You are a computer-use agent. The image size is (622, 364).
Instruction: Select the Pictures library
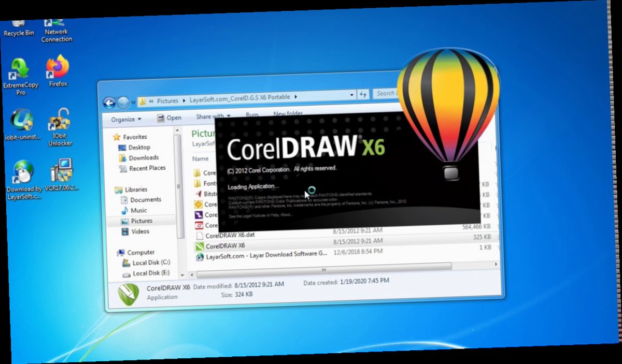(136, 221)
